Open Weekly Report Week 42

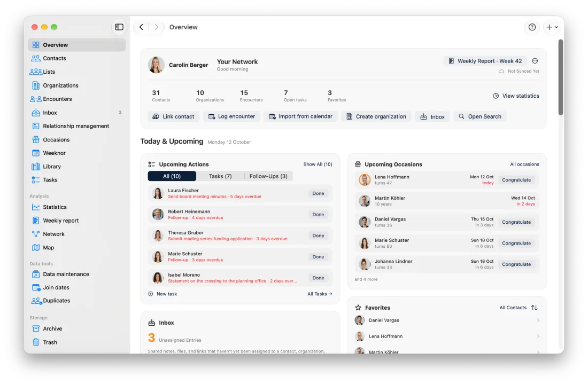[x=485, y=61]
